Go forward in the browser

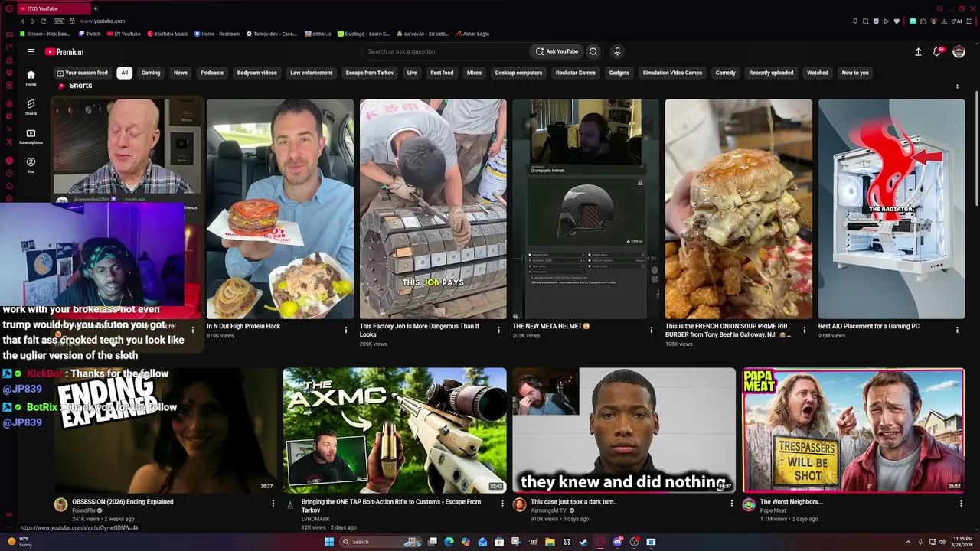[33, 21]
